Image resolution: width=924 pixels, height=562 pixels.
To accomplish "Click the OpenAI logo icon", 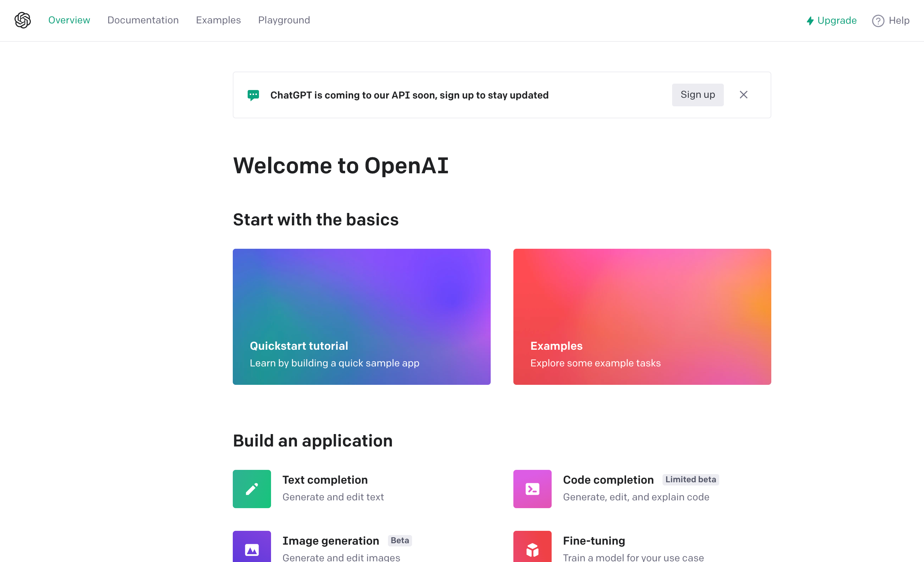I will [x=23, y=20].
